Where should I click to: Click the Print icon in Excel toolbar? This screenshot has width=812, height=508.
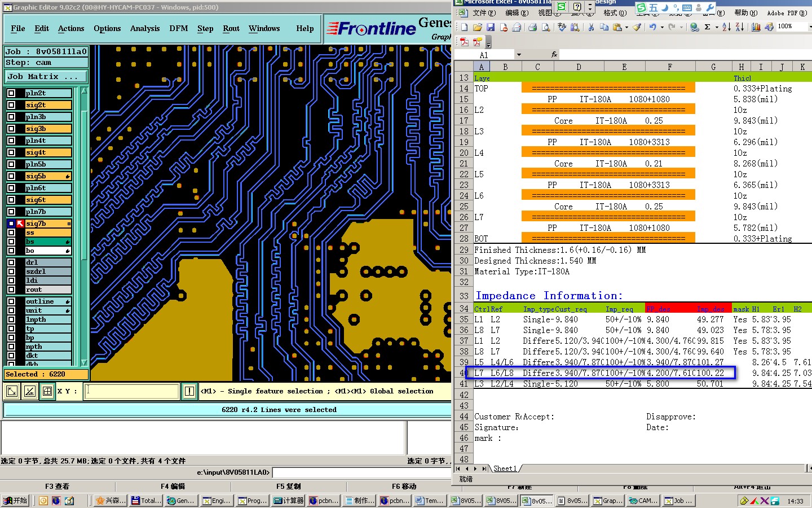pyautogui.click(x=532, y=27)
